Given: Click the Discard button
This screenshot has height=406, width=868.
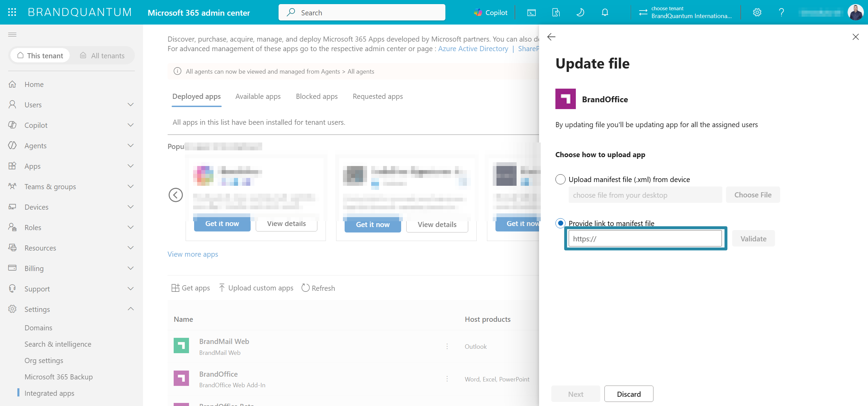Looking at the screenshot, I should (x=629, y=394).
